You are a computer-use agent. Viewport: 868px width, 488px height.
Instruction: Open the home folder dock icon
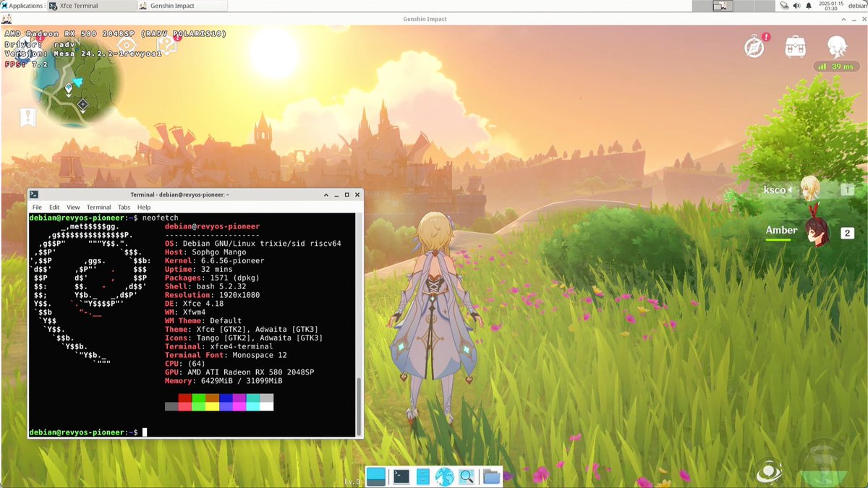click(491, 476)
